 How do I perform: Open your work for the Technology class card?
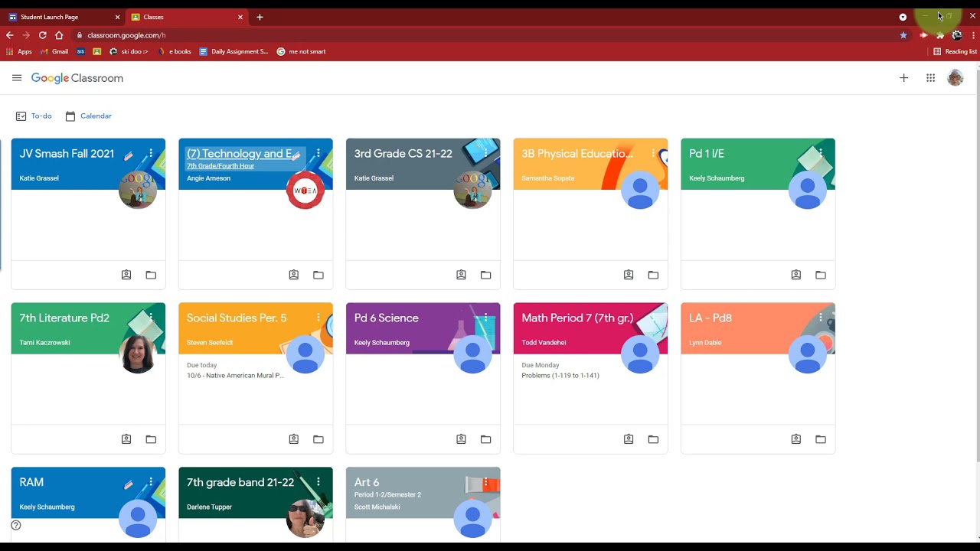[293, 275]
